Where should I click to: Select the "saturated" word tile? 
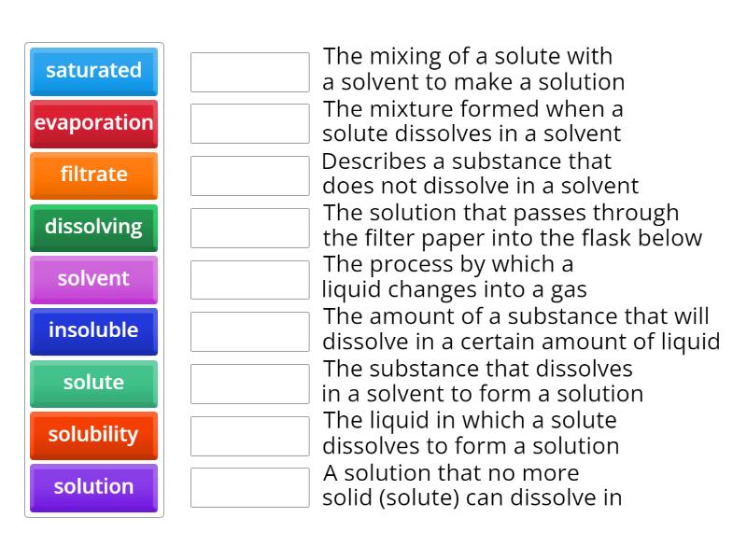coord(93,72)
